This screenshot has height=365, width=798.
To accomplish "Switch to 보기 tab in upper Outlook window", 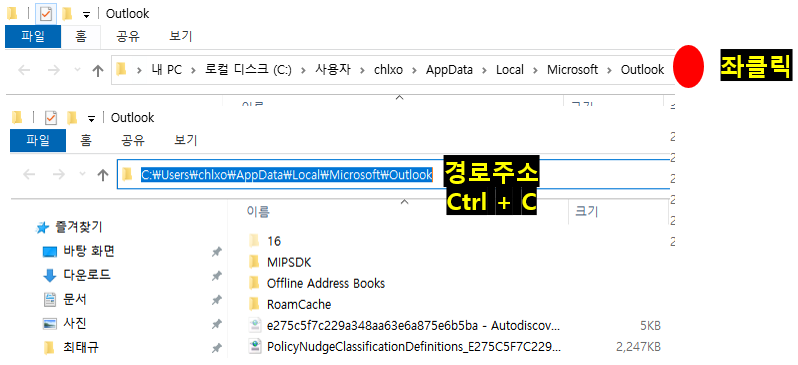I will [x=181, y=37].
